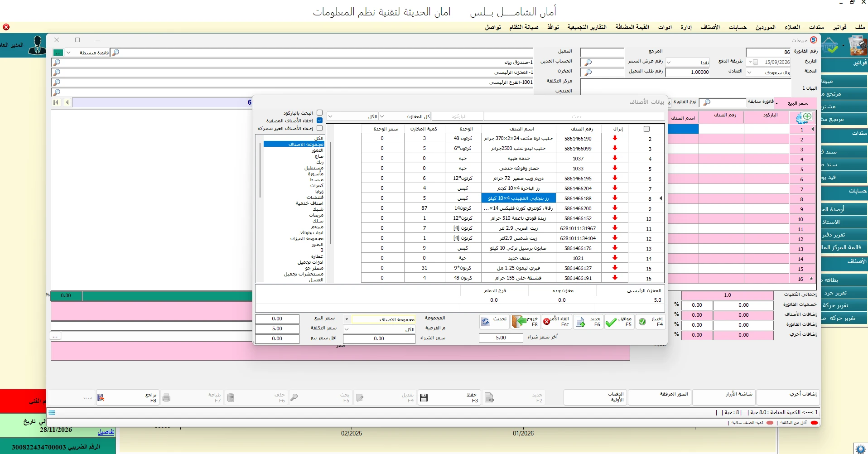Click red arrow for زيت شمس 2.9 لتر row
This screenshot has height=454, width=868.
pos(615,238)
